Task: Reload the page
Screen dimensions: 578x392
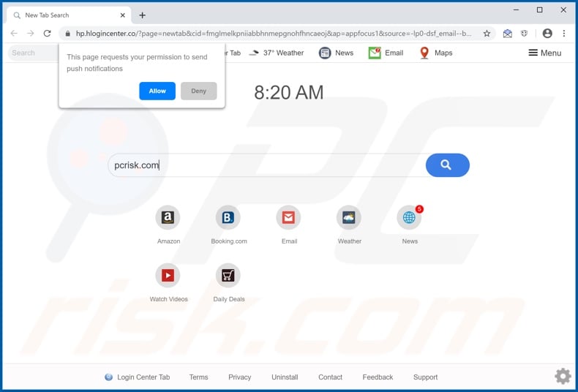Action: pos(47,34)
